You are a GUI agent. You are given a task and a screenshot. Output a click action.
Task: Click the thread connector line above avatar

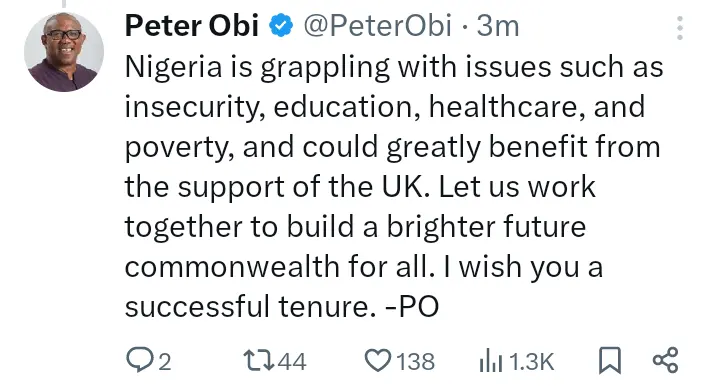pyautogui.click(x=64, y=4)
